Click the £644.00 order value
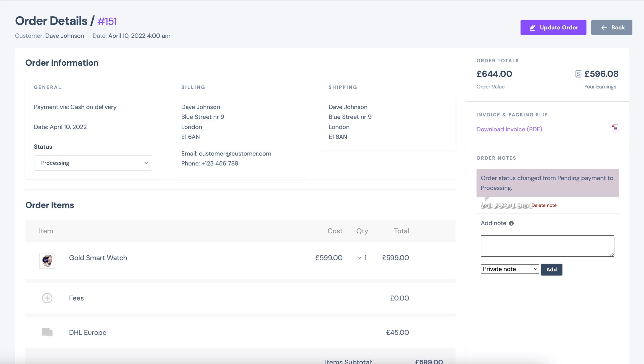The height and width of the screenshot is (364, 644). [x=494, y=74]
